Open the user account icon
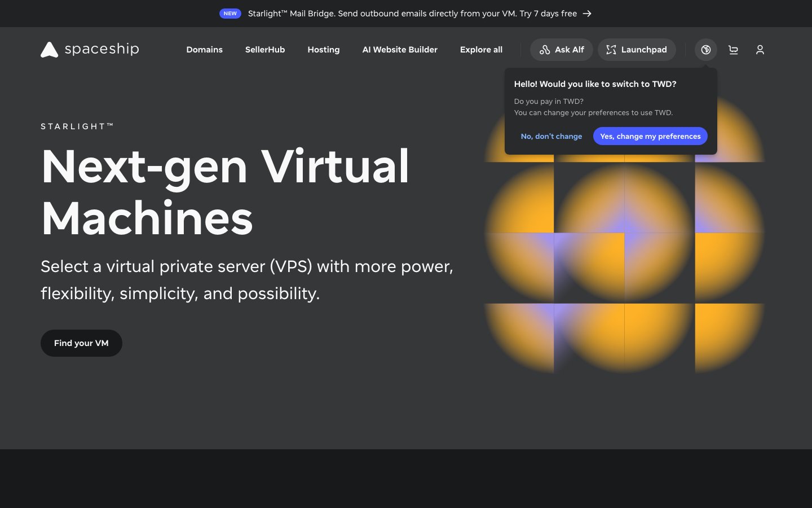Screen dimensions: 812x508 pyautogui.click(x=760, y=50)
